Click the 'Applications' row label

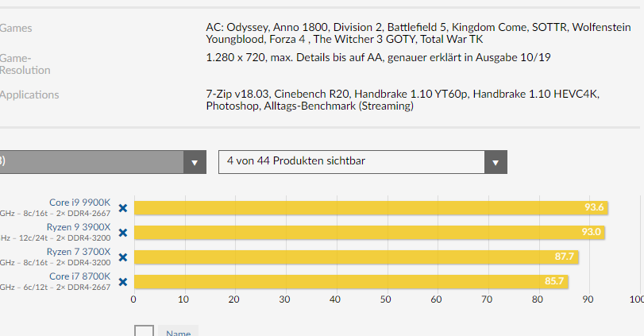[x=29, y=95]
